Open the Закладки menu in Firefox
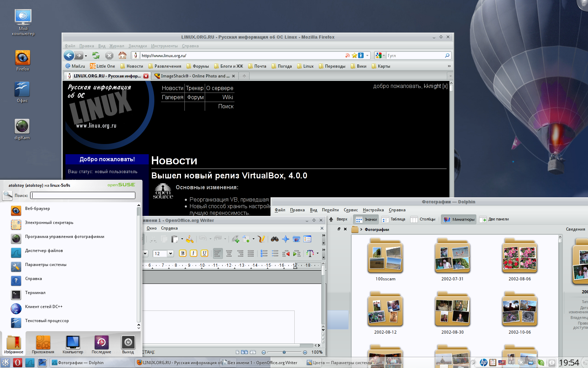 (138, 46)
